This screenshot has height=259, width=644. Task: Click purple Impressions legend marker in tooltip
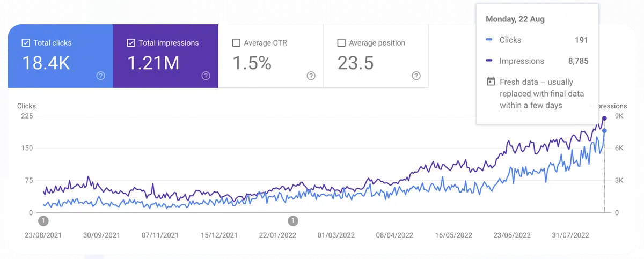coord(489,61)
